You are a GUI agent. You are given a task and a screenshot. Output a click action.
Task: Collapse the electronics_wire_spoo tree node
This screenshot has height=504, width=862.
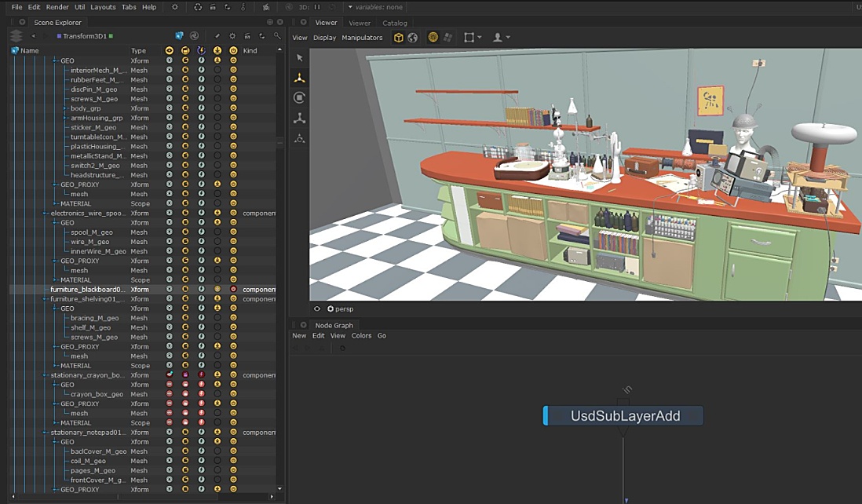click(x=45, y=214)
